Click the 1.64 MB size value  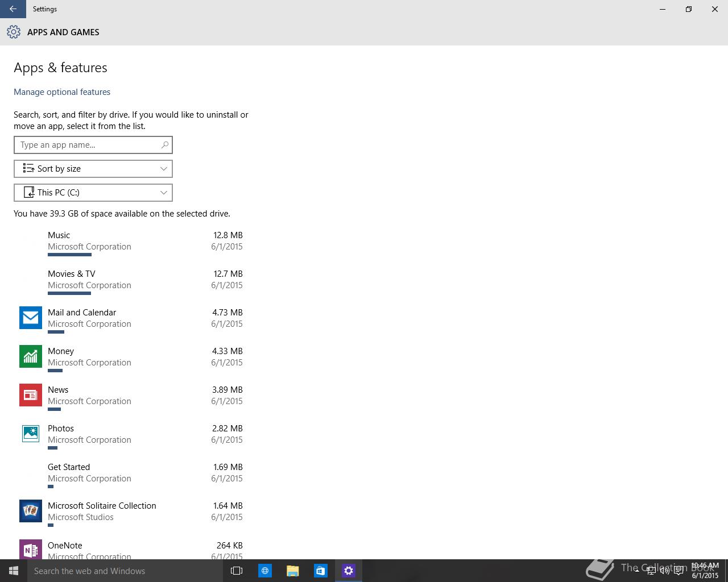[228, 506]
